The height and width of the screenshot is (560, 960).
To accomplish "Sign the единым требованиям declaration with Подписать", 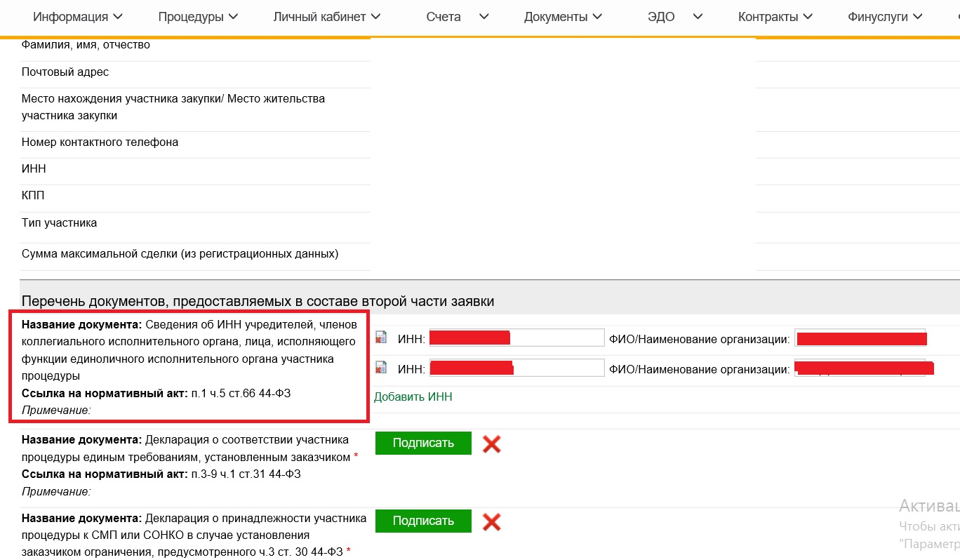I will 423,444.
